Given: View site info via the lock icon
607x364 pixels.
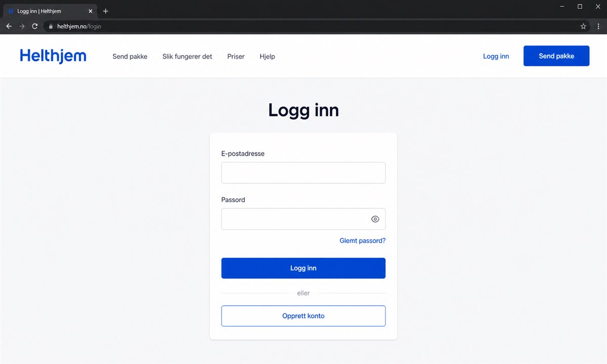Looking at the screenshot, I should click(51, 26).
